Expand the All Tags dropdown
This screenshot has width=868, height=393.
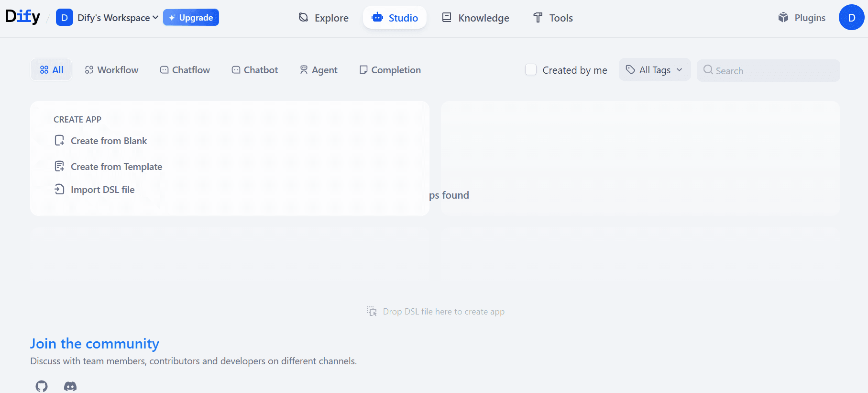click(655, 70)
